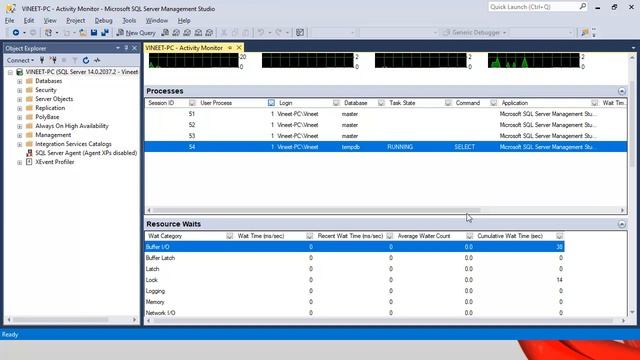Open the Window menu
Image resolution: width=640 pixels, height=360 pixels.
point(157,20)
